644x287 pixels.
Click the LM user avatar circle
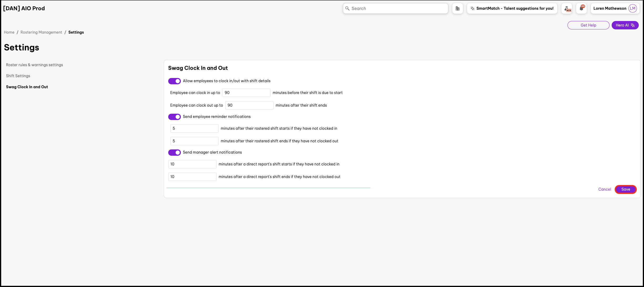tap(632, 8)
